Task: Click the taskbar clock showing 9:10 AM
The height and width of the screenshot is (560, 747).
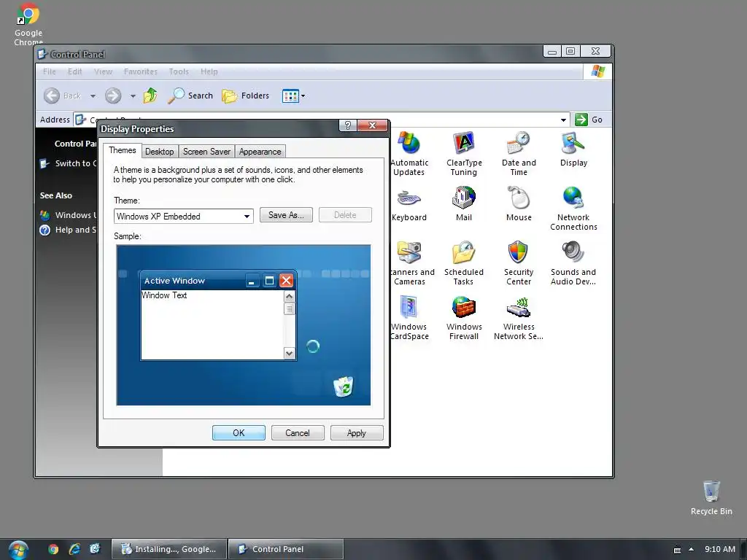Action: tap(720, 549)
